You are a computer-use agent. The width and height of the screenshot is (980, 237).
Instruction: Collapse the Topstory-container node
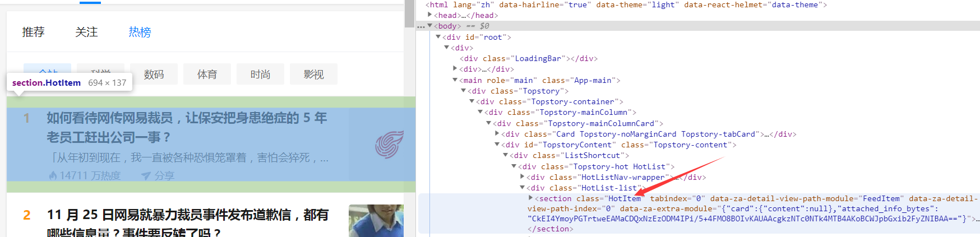472,101
